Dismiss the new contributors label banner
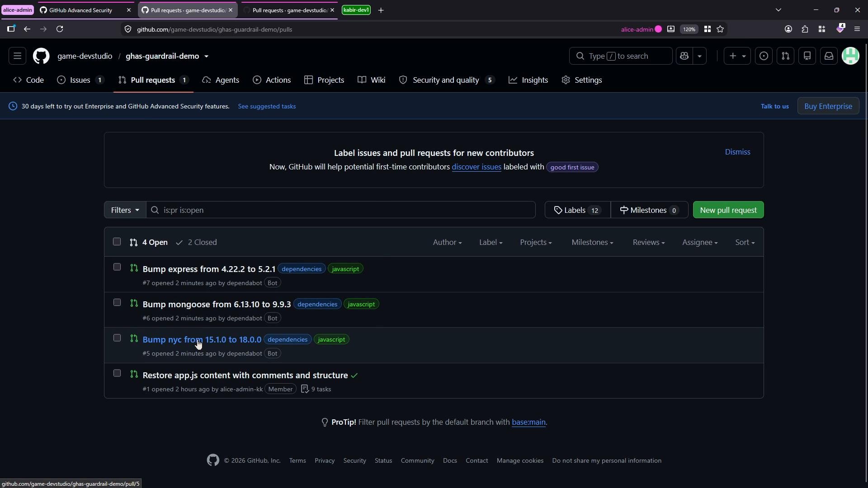The image size is (868, 488). 737,152
